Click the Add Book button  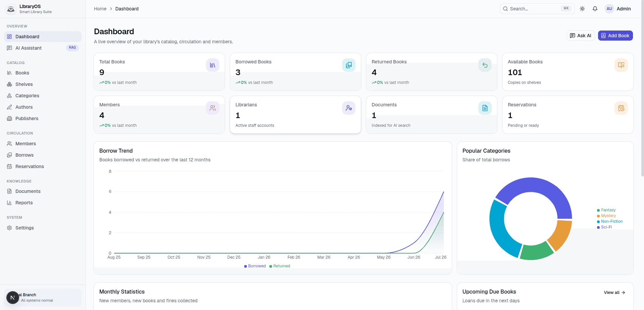615,36
